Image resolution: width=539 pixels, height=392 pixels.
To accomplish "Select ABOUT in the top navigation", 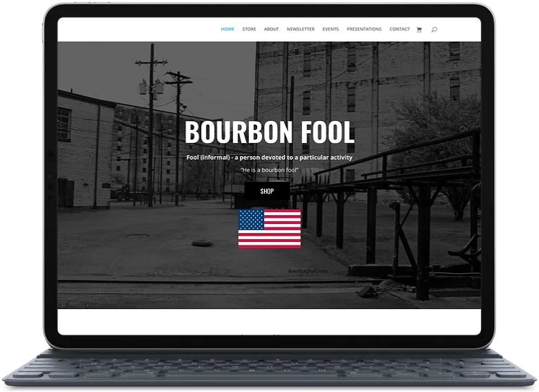I will pyautogui.click(x=272, y=29).
